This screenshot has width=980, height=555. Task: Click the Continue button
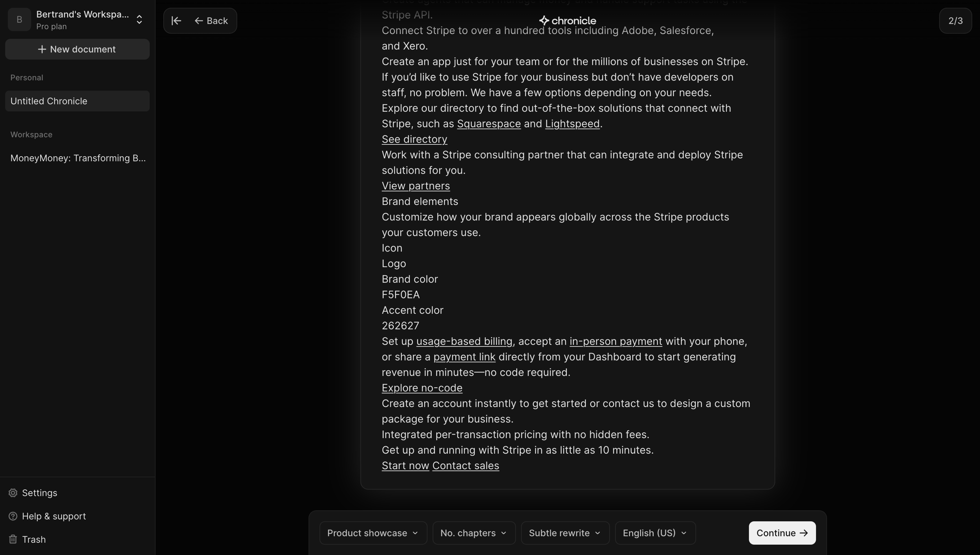point(782,533)
